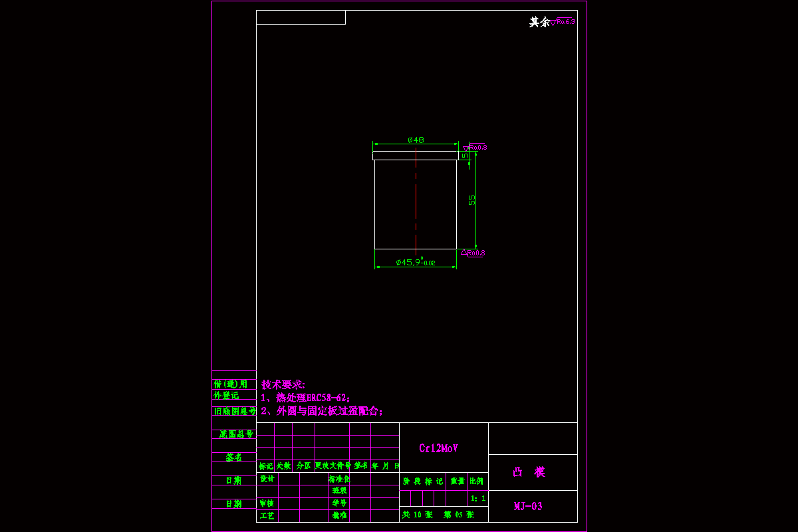This screenshot has width=798, height=532.
Task: Click the 其余 Ra6.3 general roughness note
Action: 552,22
